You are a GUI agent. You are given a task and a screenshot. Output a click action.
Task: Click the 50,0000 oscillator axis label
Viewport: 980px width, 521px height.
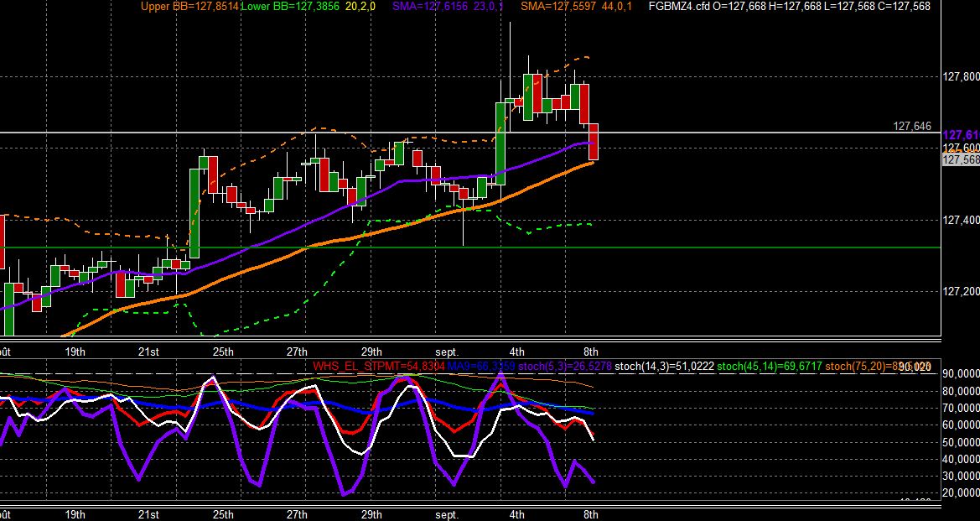[x=961, y=441]
